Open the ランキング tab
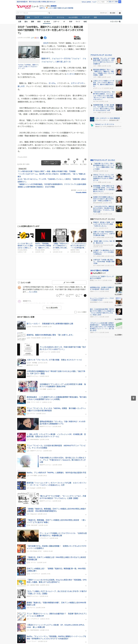This screenshot has width=138, height=644. coord(86,17)
